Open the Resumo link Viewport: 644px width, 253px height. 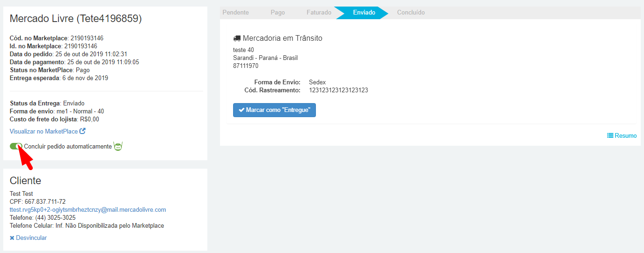point(622,135)
